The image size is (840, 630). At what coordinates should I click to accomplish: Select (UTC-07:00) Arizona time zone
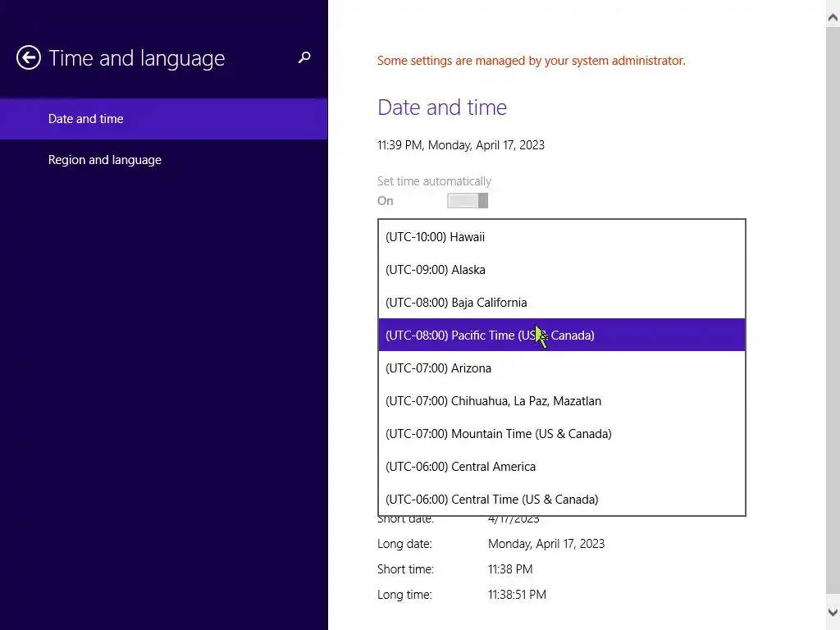(561, 368)
